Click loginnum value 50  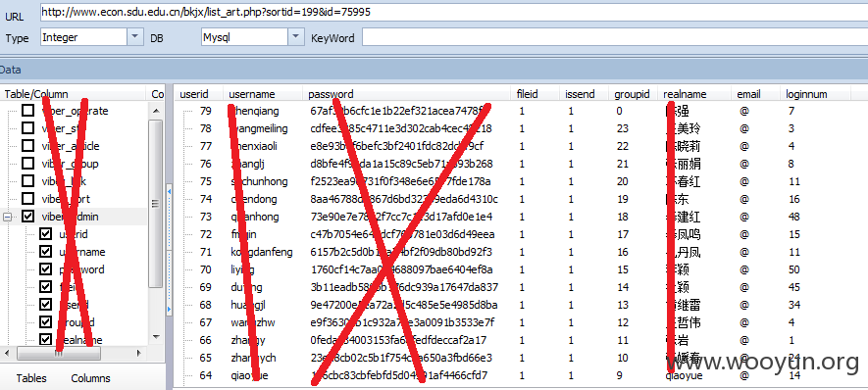tap(794, 269)
